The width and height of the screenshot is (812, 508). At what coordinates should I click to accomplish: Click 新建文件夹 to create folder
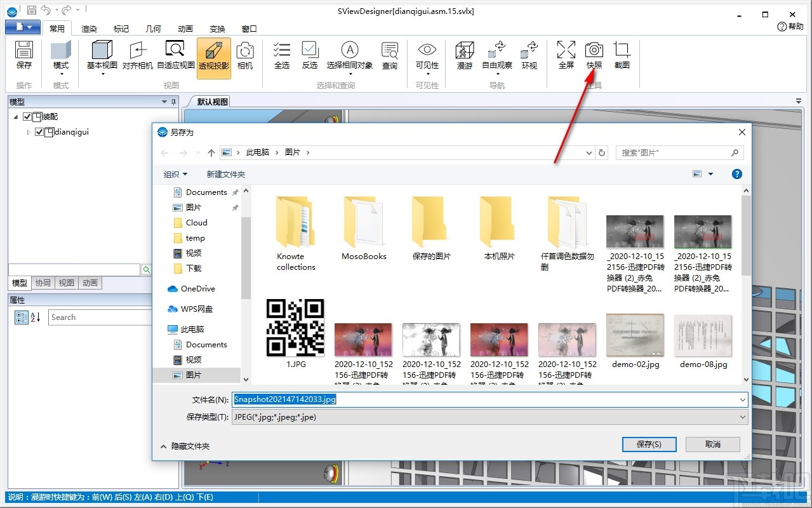225,173
